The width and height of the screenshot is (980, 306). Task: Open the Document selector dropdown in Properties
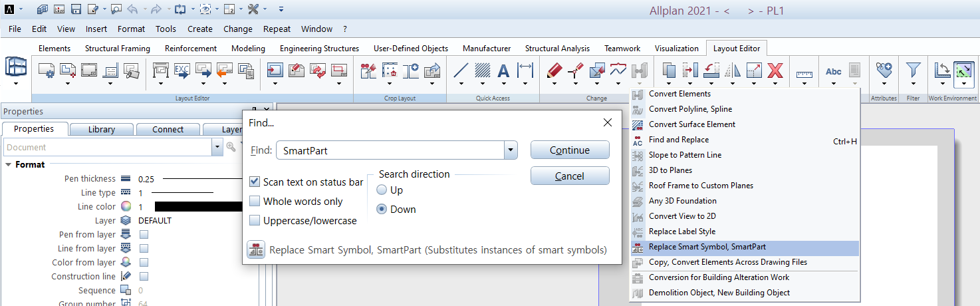[x=217, y=147]
